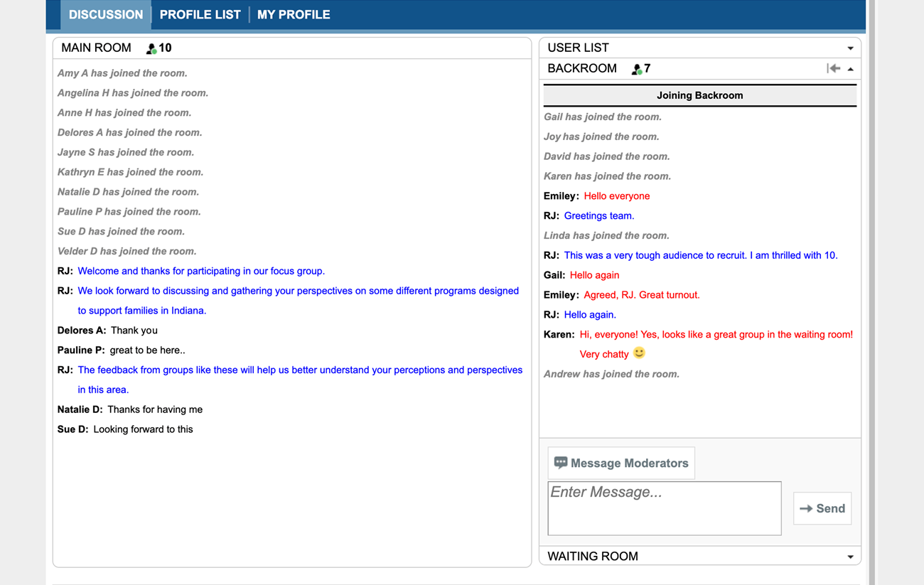The width and height of the screenshot is (924, 585).
Task: Click the page's vertical scrollbar on the right
Action: click(871, 284)
